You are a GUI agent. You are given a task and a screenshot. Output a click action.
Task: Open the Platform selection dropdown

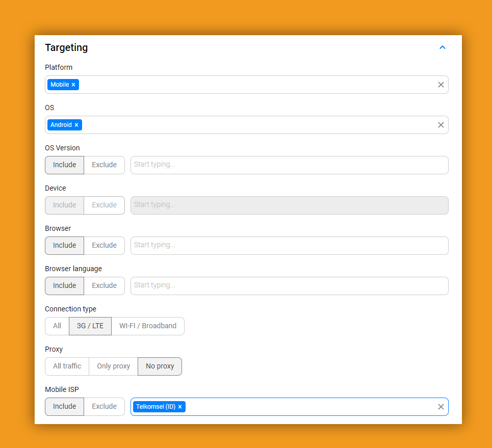click(x=255, y=85)
